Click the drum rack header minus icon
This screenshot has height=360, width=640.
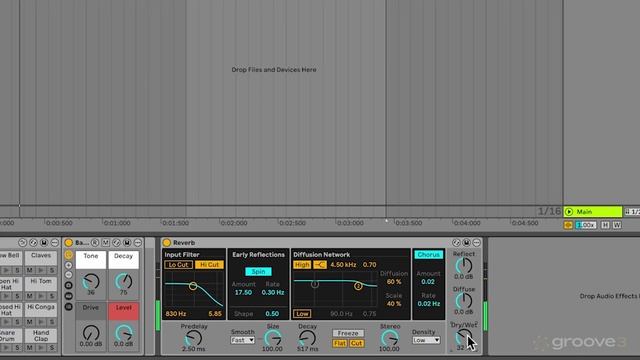[54, 242]
